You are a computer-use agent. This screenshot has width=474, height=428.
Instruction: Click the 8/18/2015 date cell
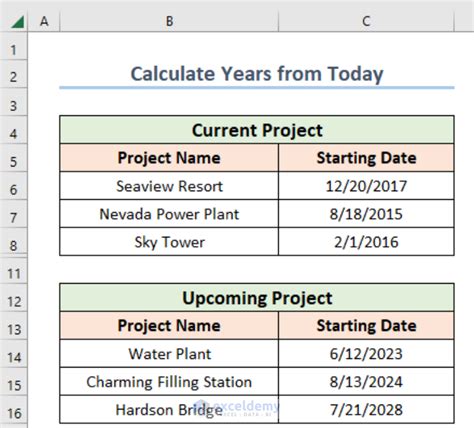tap(366, 214)
